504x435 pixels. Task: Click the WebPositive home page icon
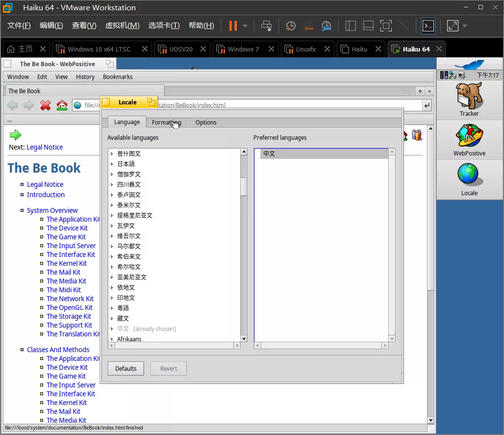[x=62, y=105]
